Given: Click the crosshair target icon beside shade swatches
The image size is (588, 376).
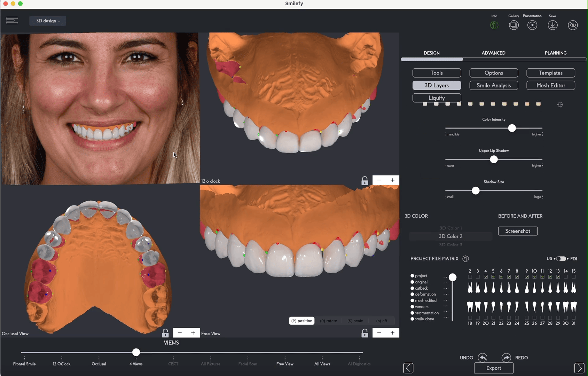Looking at the screenshot, I should point(560,104).
